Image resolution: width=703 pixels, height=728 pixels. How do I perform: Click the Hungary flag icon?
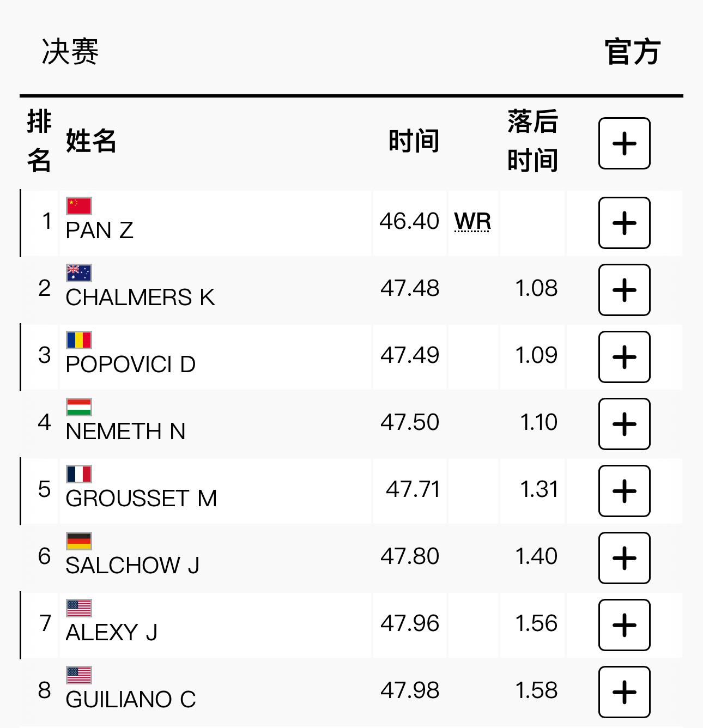79,407
